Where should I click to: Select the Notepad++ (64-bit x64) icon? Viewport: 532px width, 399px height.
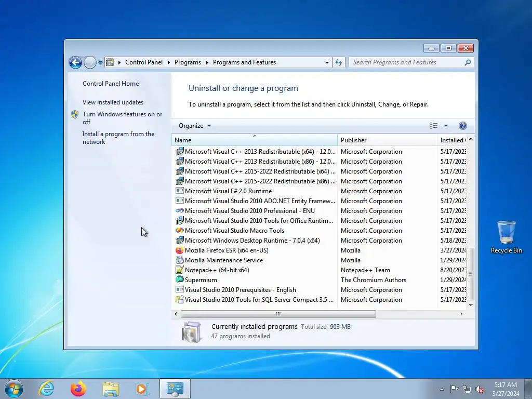[179, 270]
